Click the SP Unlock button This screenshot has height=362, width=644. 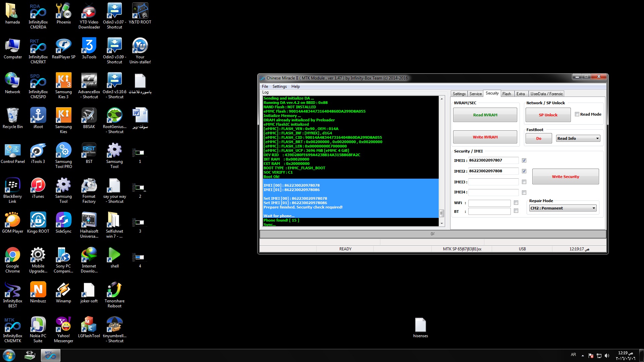(x=548, y=115)
